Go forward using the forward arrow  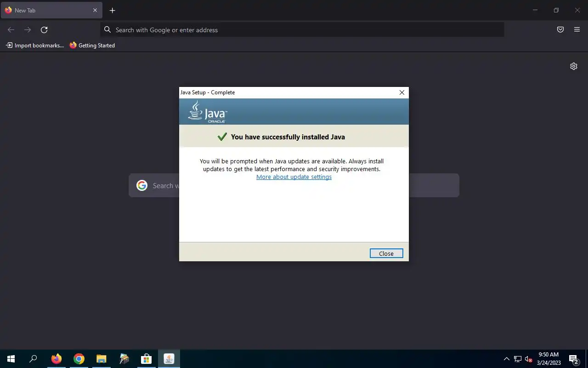point(28,30)
